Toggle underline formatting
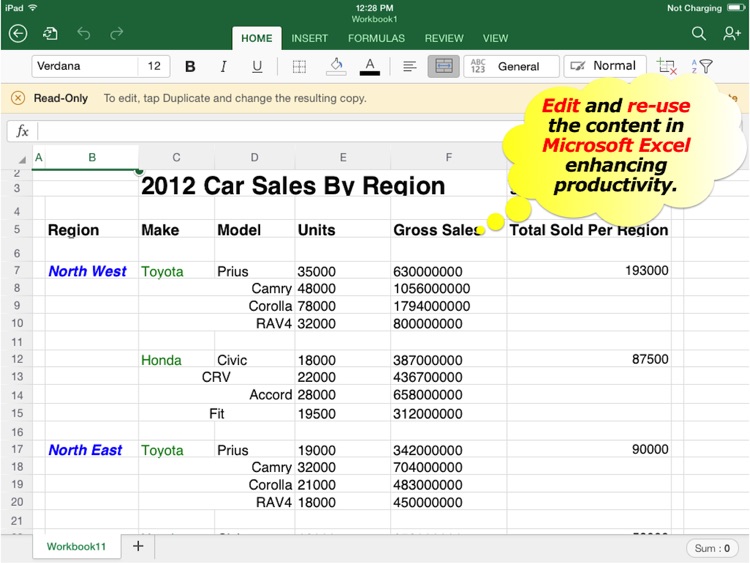Viewport: 750px width, 563px height. (x=257, y=66)
